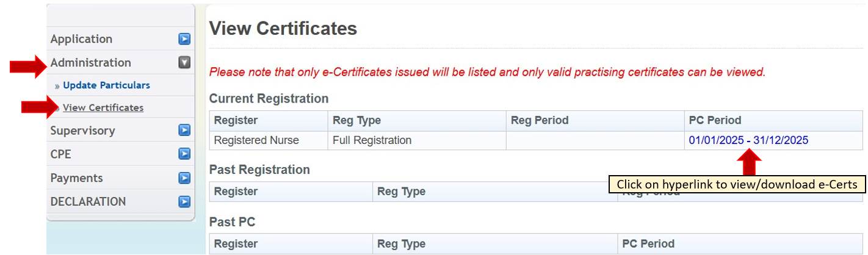Collapse Administration using its grey down-arrow icon
The image size is (868, 255).
pyautogui.click(x=184, y=62)
